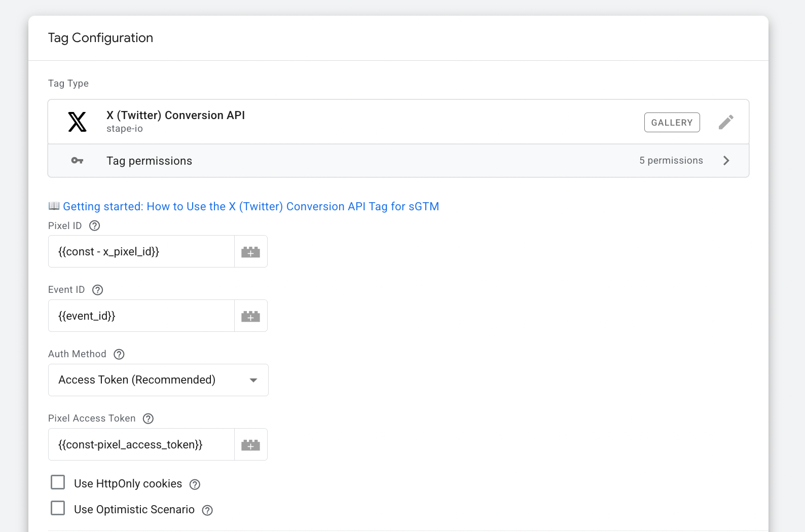Click the 'Use Optimistic Scenario' label text
The image size is (805, 532).
pos(134,510)
